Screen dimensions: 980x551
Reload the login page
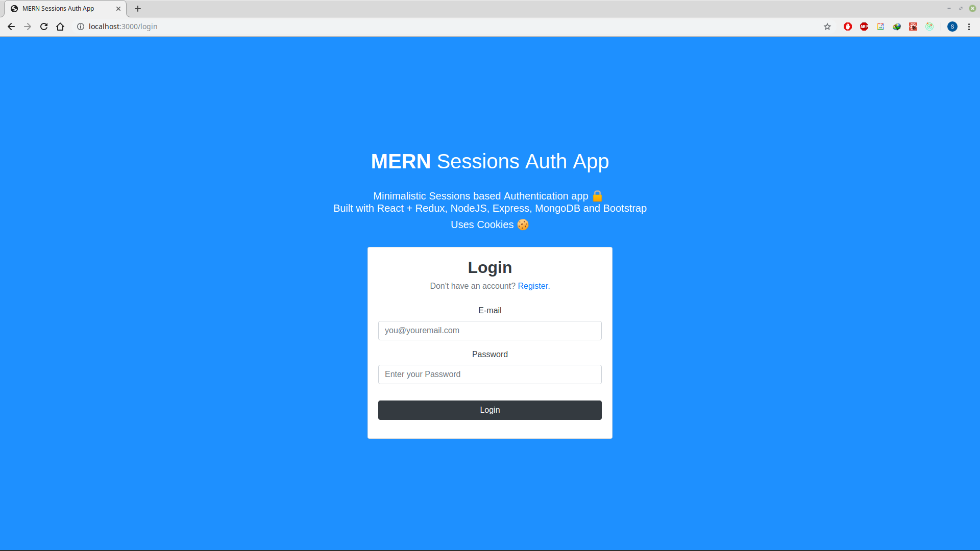[44, 27]
